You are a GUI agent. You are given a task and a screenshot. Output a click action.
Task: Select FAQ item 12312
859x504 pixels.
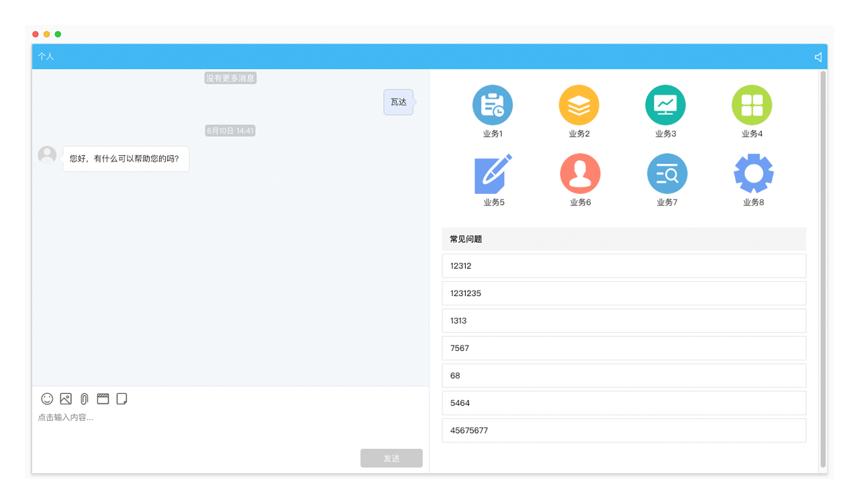pos(623,266)
